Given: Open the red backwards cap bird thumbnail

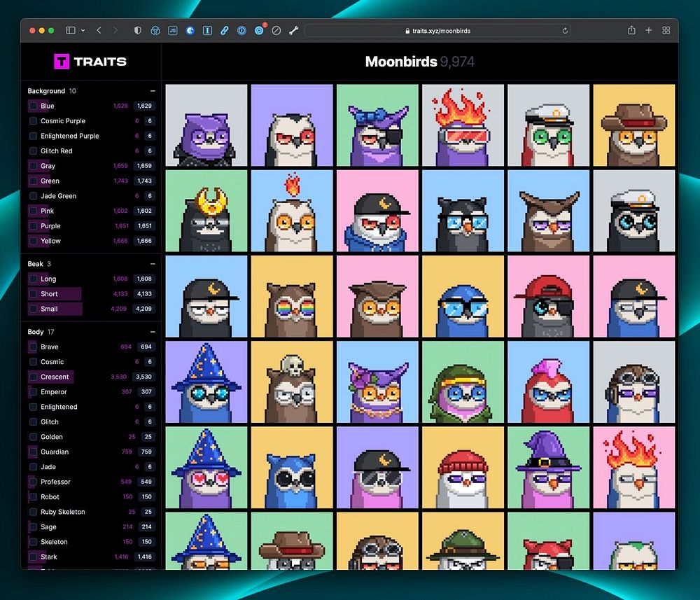Looking at the screenshot, I should [x=549, y=296].
